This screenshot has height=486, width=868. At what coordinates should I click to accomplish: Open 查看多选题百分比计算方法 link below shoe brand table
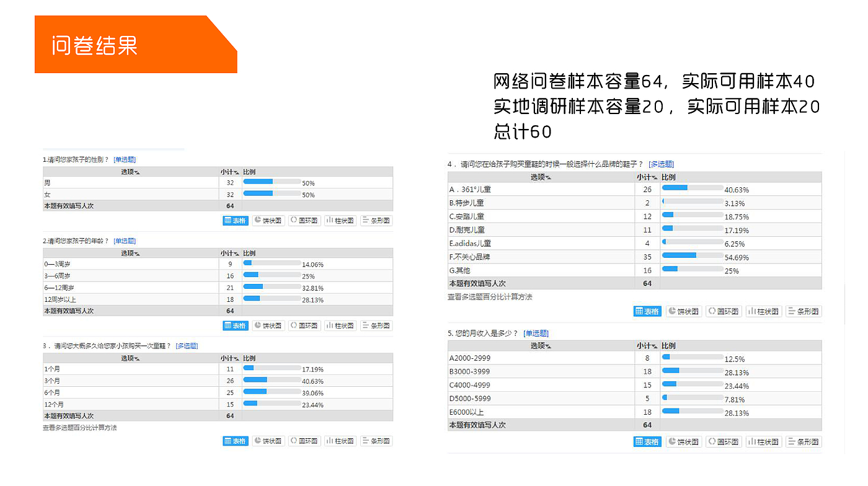tap(490, 297)
